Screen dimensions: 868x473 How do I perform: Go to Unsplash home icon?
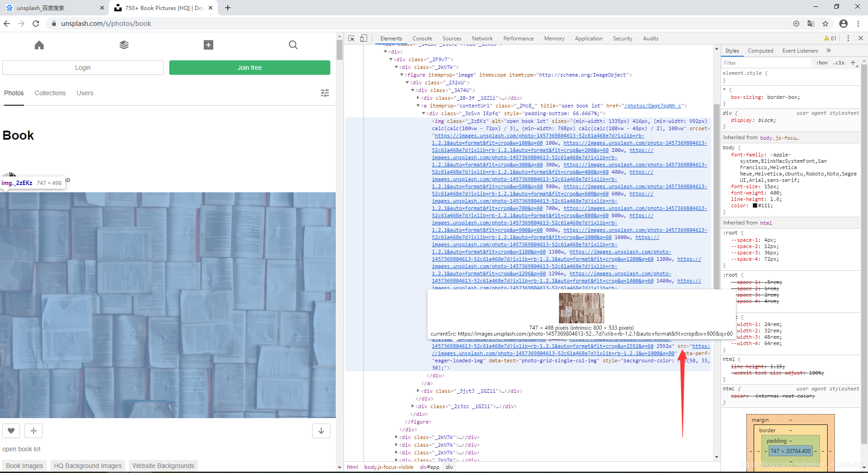[39, 45]
